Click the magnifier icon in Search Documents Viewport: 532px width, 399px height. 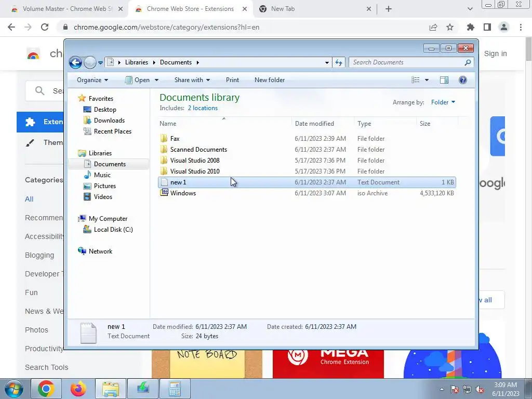click(468, 62)
